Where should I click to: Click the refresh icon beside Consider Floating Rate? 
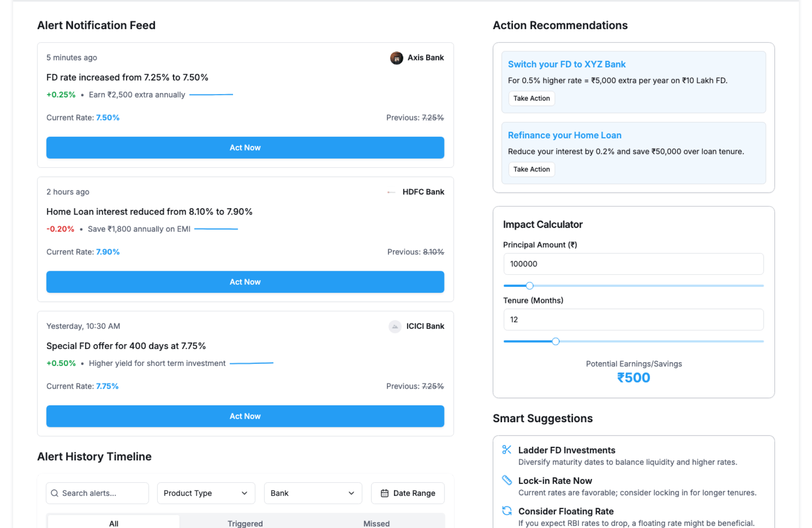tap(506, 511)
